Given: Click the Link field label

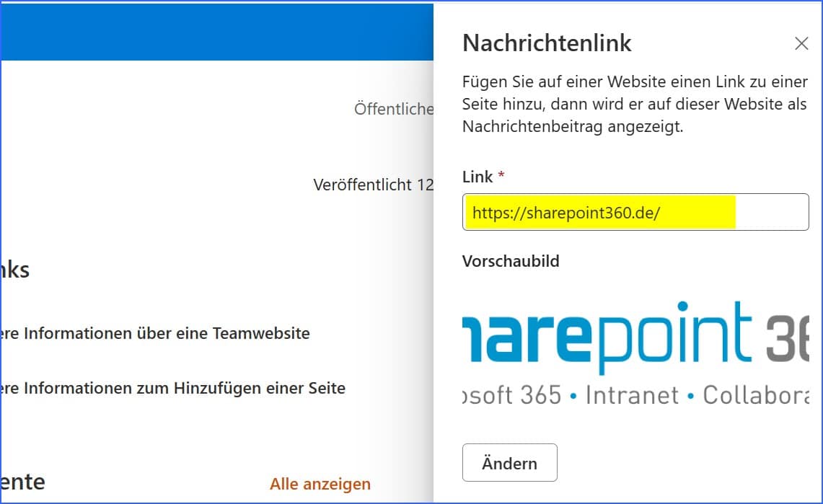Looking at the screenshot, I should coord(477,177).
